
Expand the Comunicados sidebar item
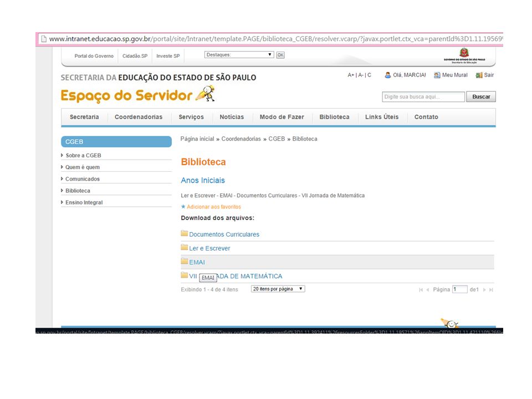62,179
